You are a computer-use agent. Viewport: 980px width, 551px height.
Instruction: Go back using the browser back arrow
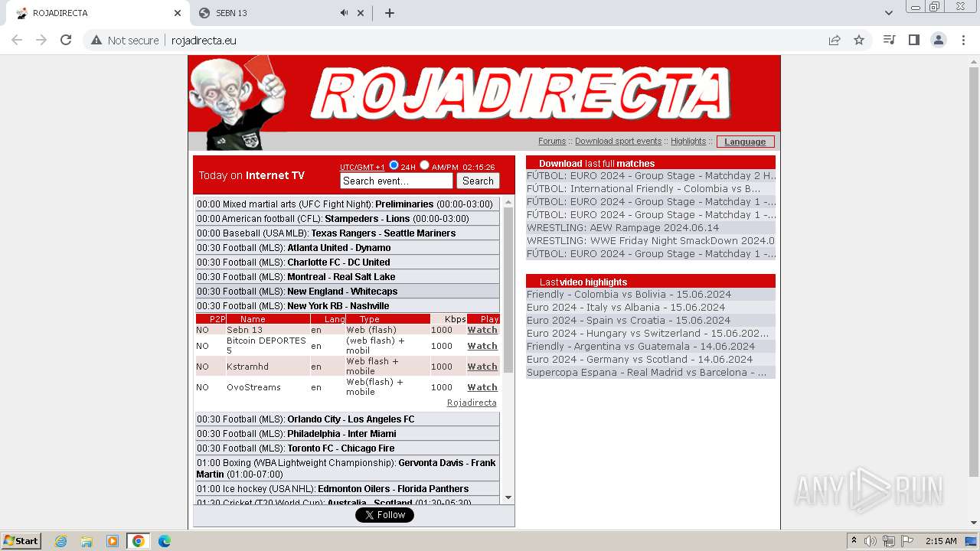click(x=17, y=40)
